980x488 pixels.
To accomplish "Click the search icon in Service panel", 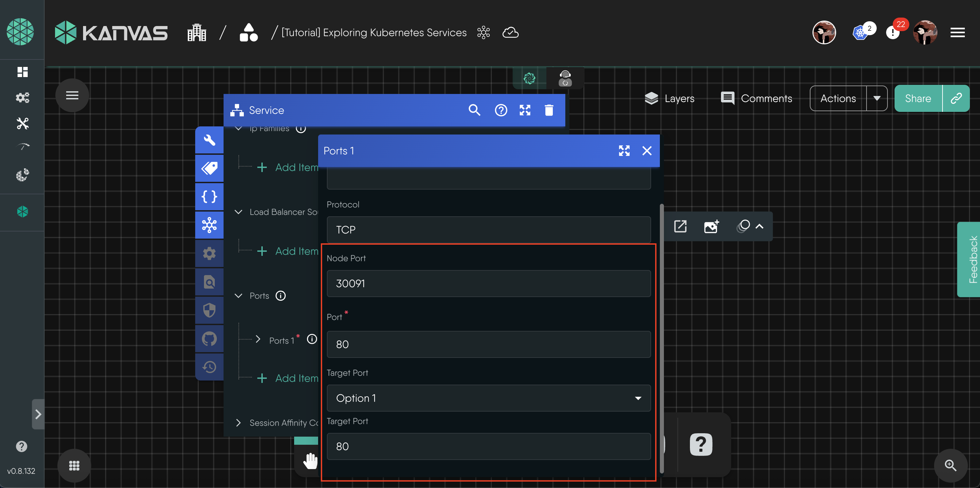I will [474, 111].
